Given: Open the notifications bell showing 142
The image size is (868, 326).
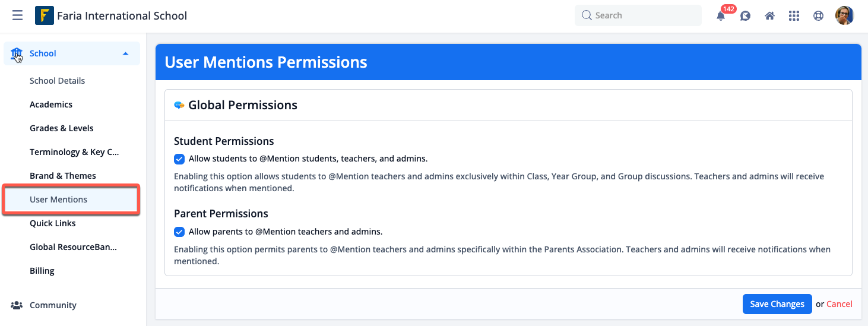Looking at the screenshot, I should tap(721, 16).
